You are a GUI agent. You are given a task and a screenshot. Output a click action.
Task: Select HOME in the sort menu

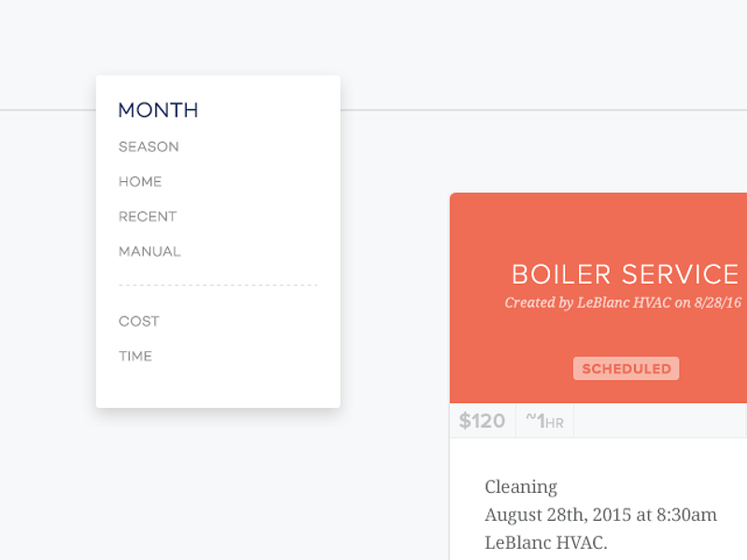click(x=140, y=181)
